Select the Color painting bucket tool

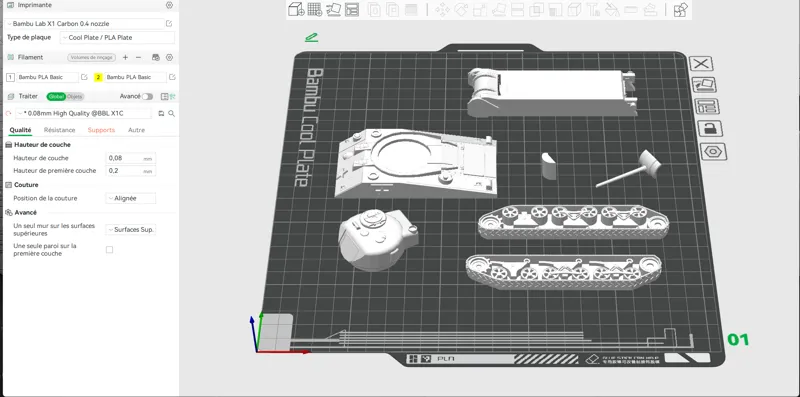[612, 10]
